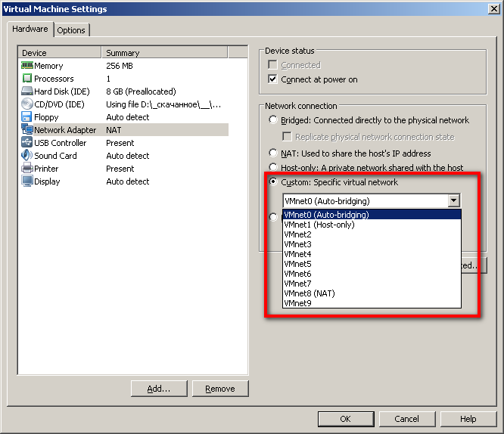Screen dimensions: 504x434
Task: Click the Network Adapter icon
Action: [27, 129]
